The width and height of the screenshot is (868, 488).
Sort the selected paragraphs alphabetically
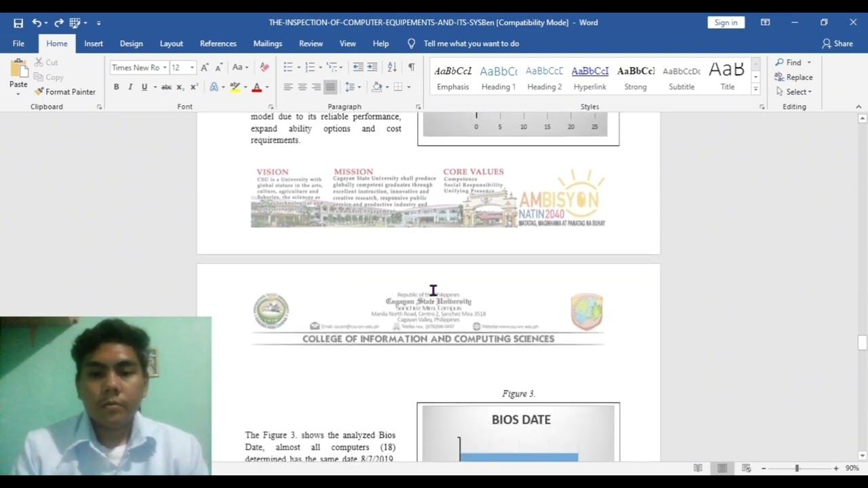(392, 67)
